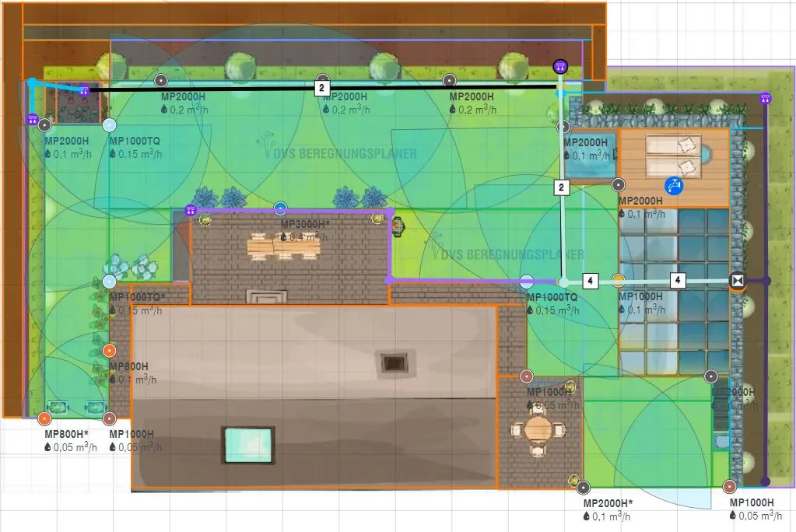Viewport: 796px width, 532px height.
Task: Click the MP2000H* label text
Action: (608, 503)
